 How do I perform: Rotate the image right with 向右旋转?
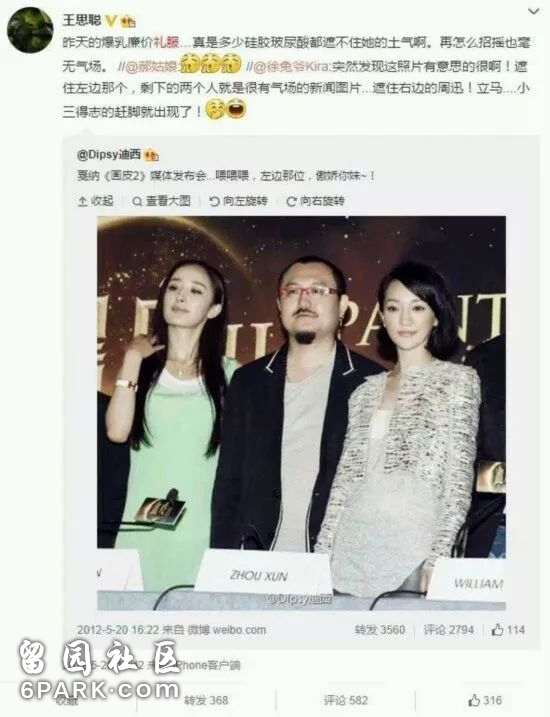tap(315, 201)
